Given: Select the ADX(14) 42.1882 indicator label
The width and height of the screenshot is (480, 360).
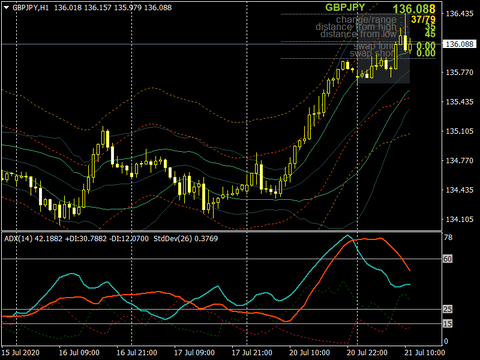Looking at the screenshot, I should [33, 239].
